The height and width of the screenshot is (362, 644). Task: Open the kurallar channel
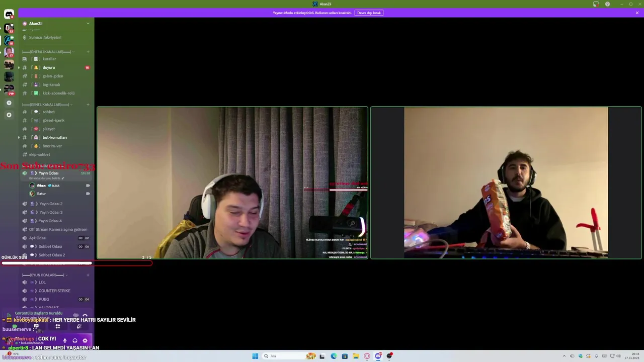56,59
